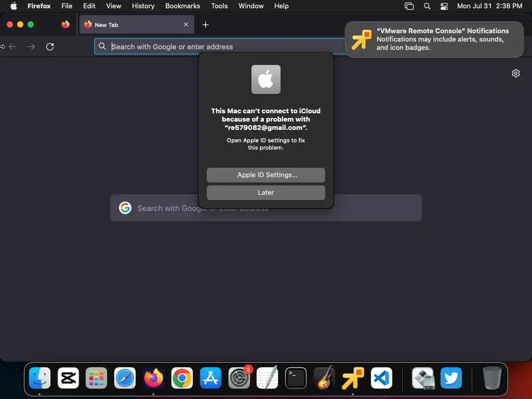Click the search magnifier in address bar
The width and height of the screenshot is (532, 399).
102,46
